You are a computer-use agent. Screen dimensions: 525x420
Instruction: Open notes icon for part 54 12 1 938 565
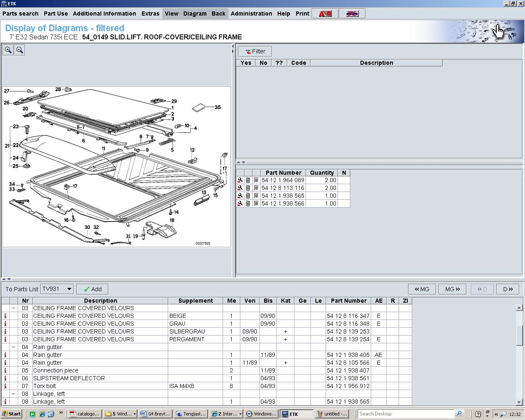point(256,196)
